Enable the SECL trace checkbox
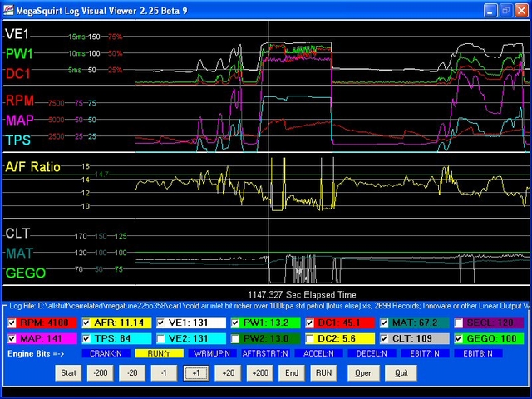 coord(458,323)
